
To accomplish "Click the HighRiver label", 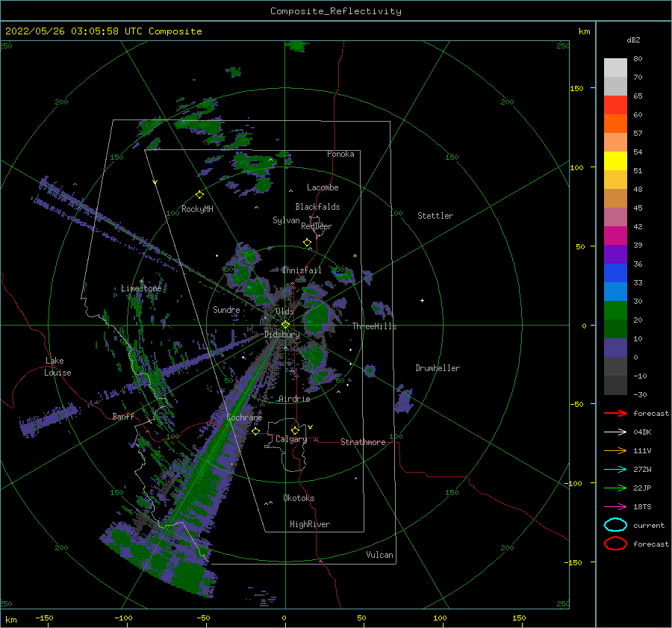I will coord(310,524).
